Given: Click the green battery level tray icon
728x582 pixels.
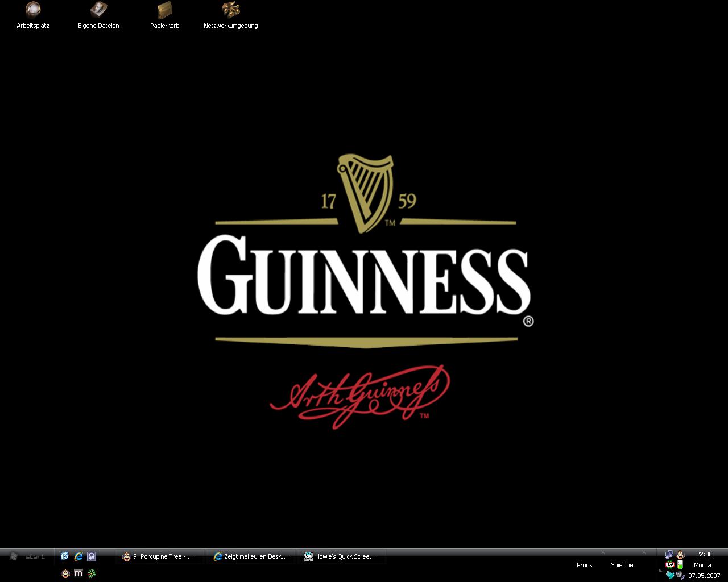Looking at the screenshot, I should point(680,564).
